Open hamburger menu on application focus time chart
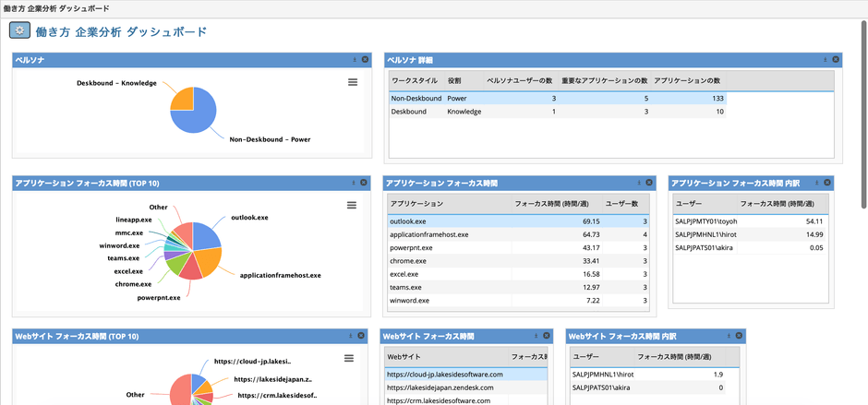Screen dimensions: 868x405 point(352,206)
